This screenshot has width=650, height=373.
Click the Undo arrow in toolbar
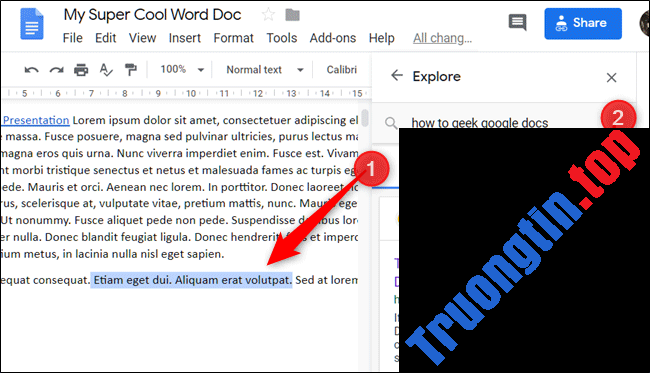(x=32, y=70)
